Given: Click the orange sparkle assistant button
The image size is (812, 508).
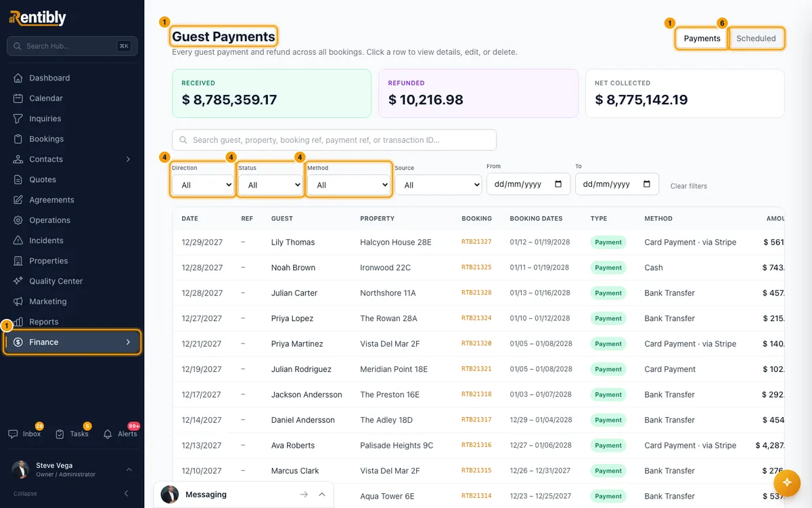Looking at the screenshot, I should [786, 482].
